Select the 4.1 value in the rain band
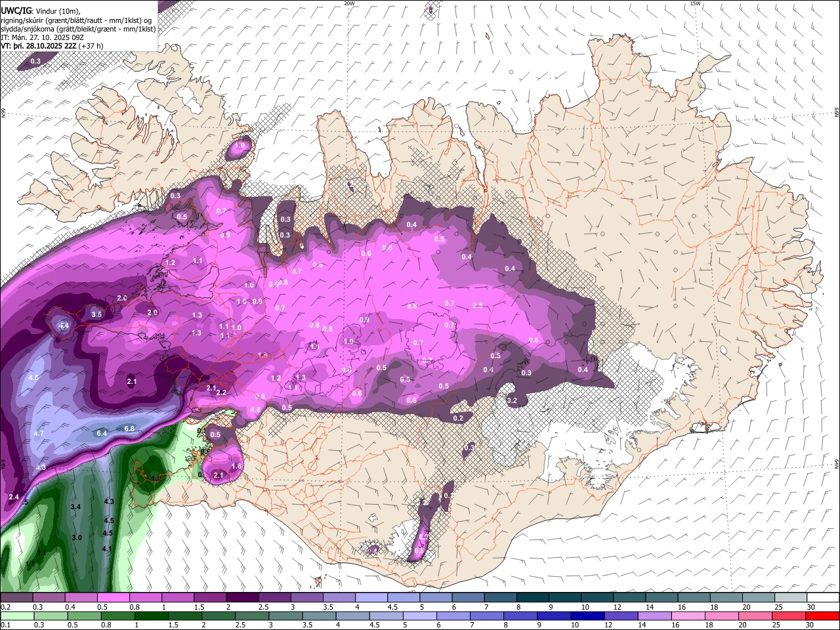This screenshot has width=840, height=630. coord(107,549)
